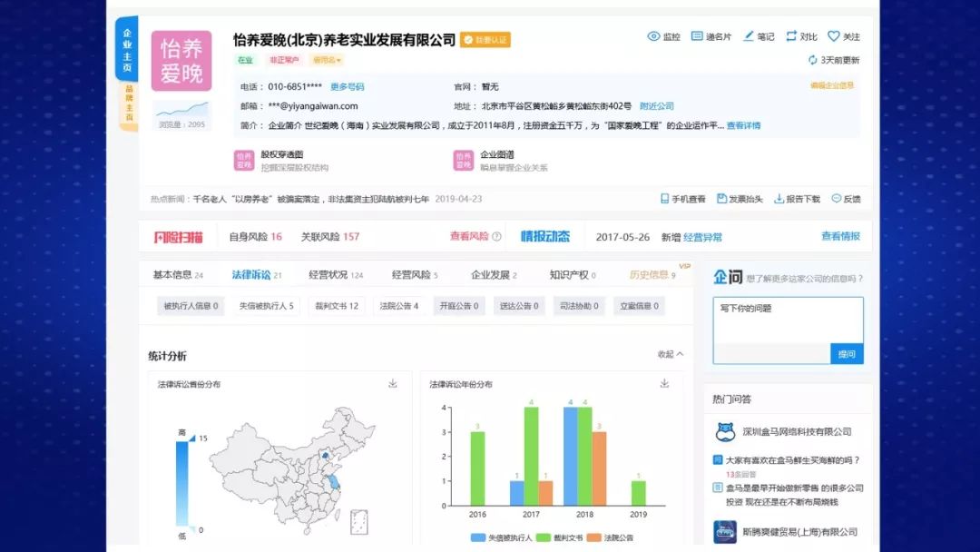
Task: Type a question in the 企问 input box
Action: click(x=788, y=327)
